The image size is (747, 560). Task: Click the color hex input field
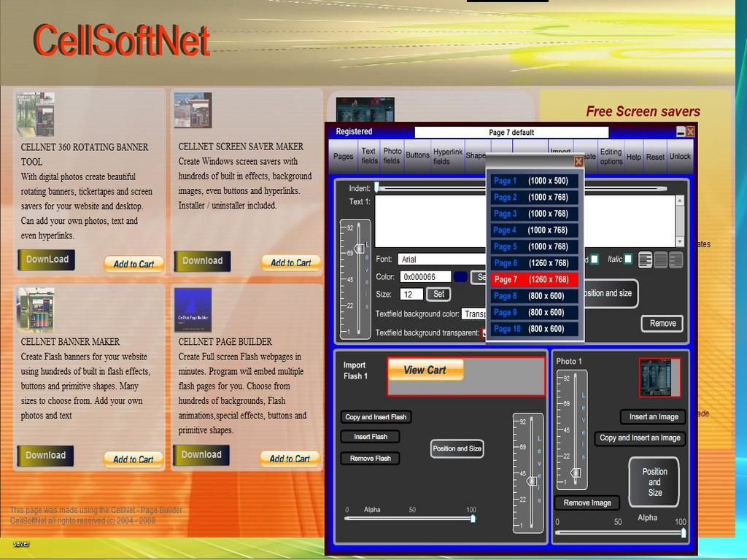425,277
